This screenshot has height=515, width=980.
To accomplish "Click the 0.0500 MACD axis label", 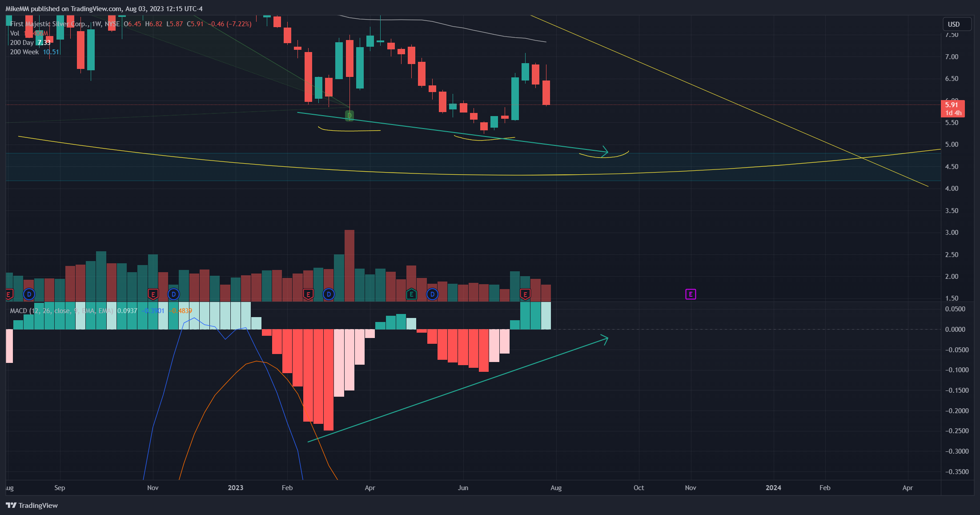I will tap(955, 309).
